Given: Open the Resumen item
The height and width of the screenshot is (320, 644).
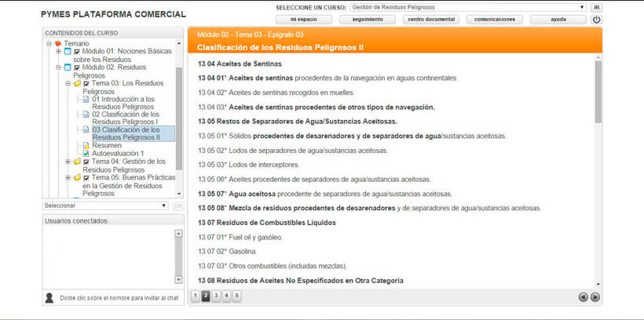Looking at the screenshot, I should [x=106, y=146].
